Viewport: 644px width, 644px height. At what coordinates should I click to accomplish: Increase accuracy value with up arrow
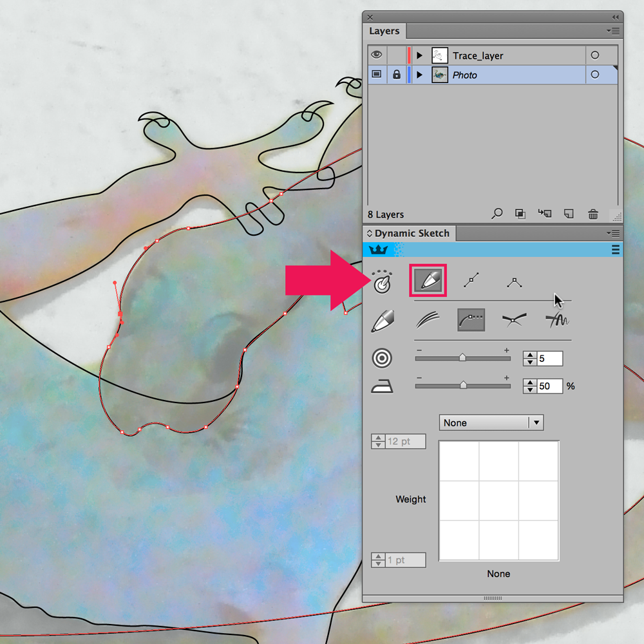tap(530, 355)
